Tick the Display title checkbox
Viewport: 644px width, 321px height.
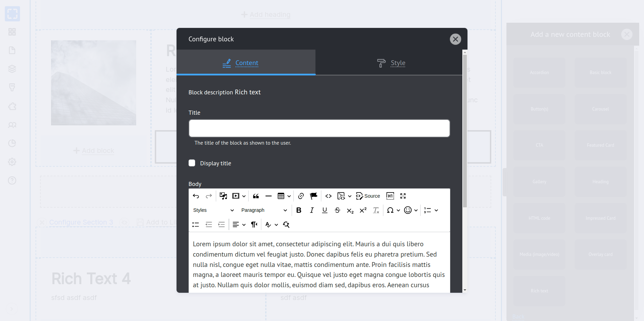192,163
